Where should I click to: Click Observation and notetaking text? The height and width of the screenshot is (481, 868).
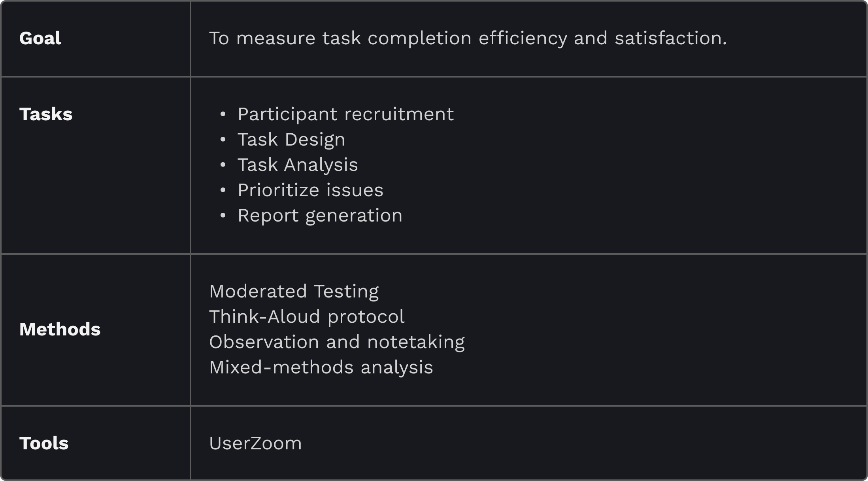337,342
